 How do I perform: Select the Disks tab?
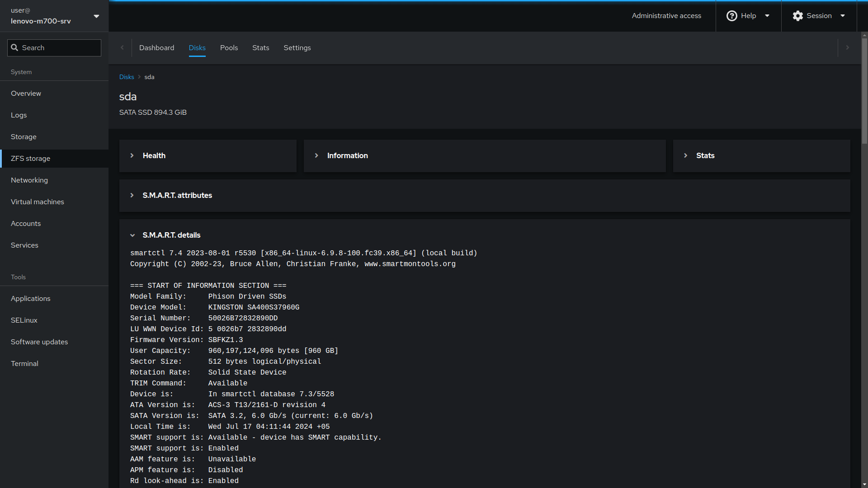pyautogui.click(x=197, y=48)
